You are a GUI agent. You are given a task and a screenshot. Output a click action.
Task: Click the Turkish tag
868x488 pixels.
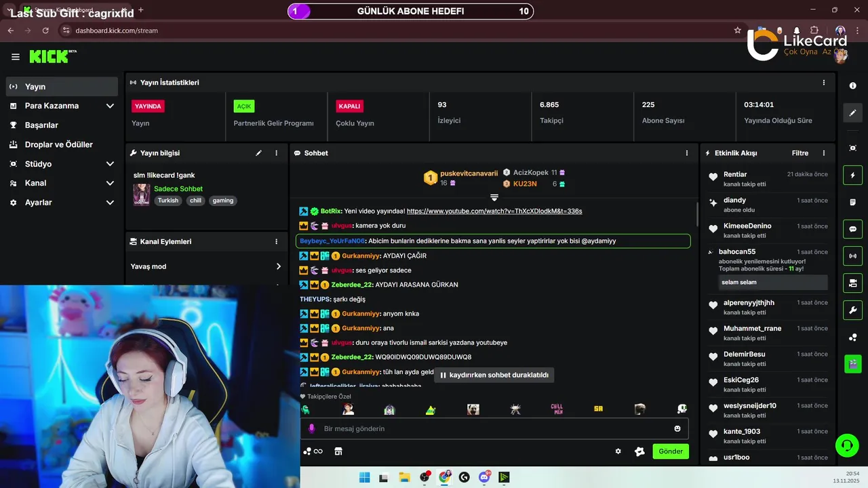pyautogui.click(x=168, y=201)
